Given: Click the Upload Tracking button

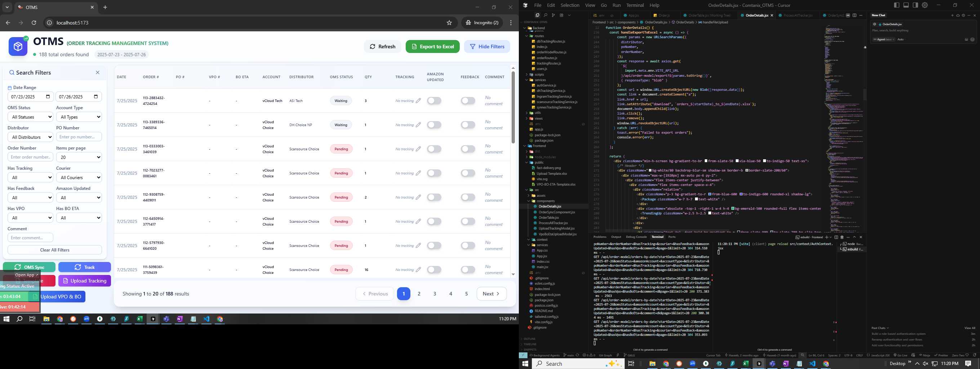Looking at the screenshot, I should pos(84,281).
